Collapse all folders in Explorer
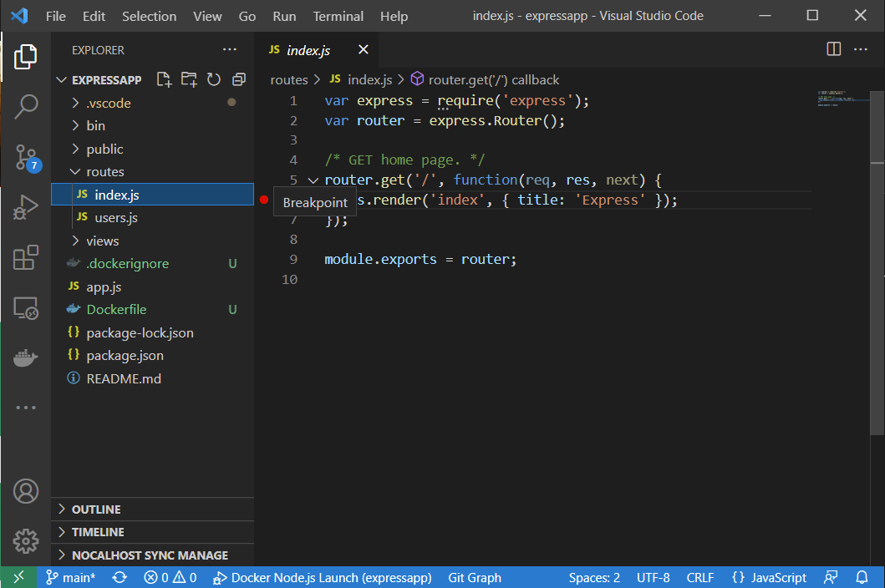885x588 pixels. click(x=239, y=79)
